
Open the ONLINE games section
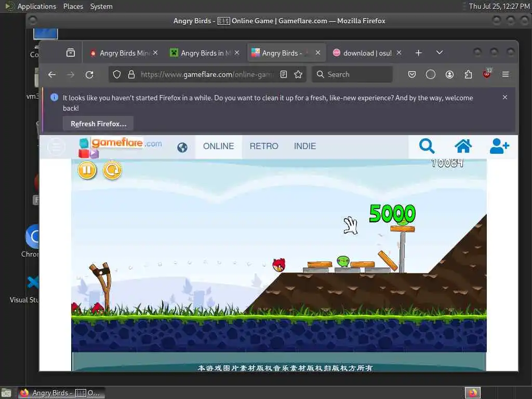219,146
